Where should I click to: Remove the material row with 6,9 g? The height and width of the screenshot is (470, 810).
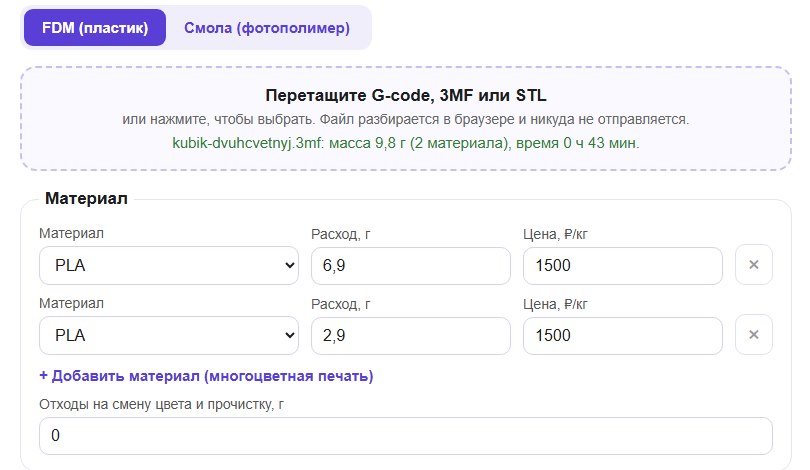(x=754, y=264)
